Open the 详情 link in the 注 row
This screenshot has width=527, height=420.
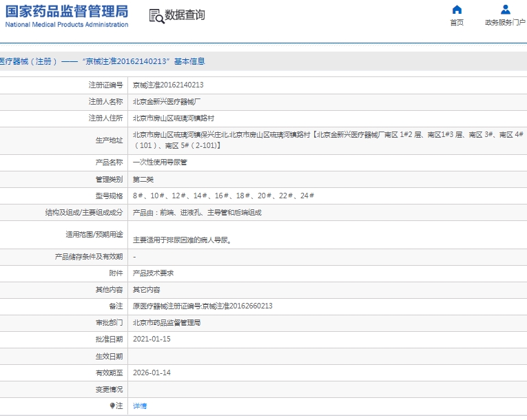(x=140, y=406)
